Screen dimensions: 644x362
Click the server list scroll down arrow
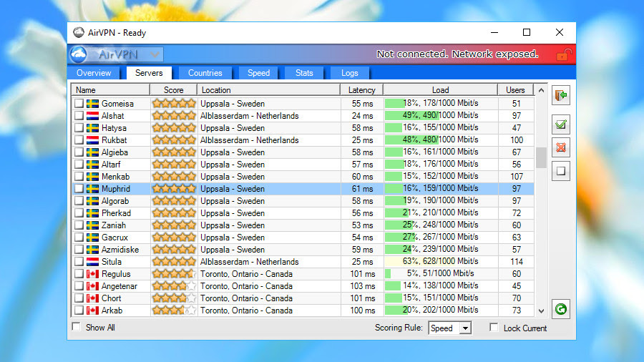(x=542, y=311)
